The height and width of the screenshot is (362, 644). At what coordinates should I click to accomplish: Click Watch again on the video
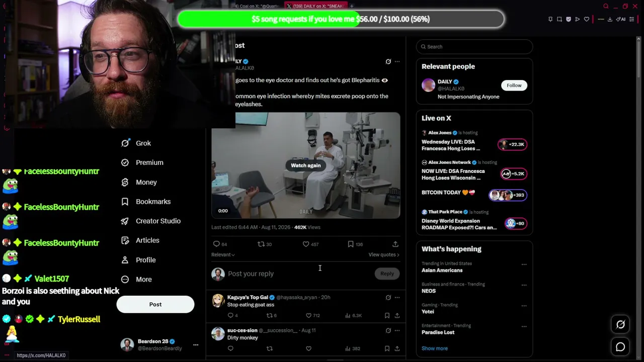click(305, 165)
